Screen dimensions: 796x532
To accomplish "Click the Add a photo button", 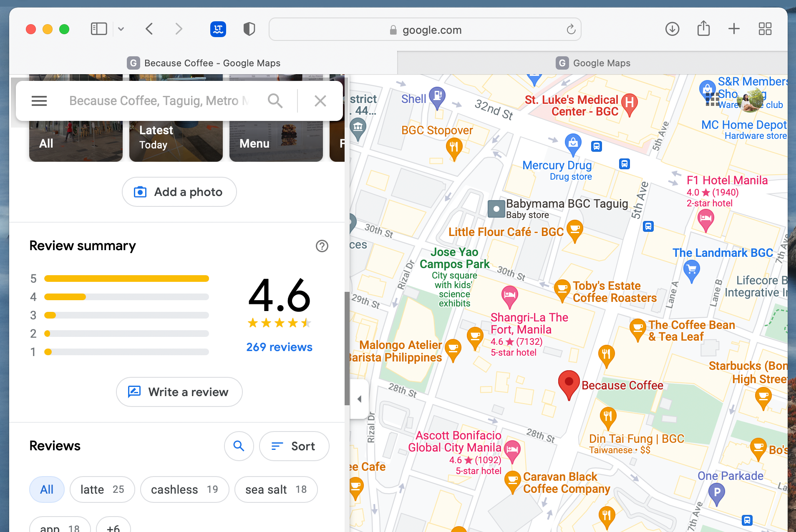I will coord(179,192).
